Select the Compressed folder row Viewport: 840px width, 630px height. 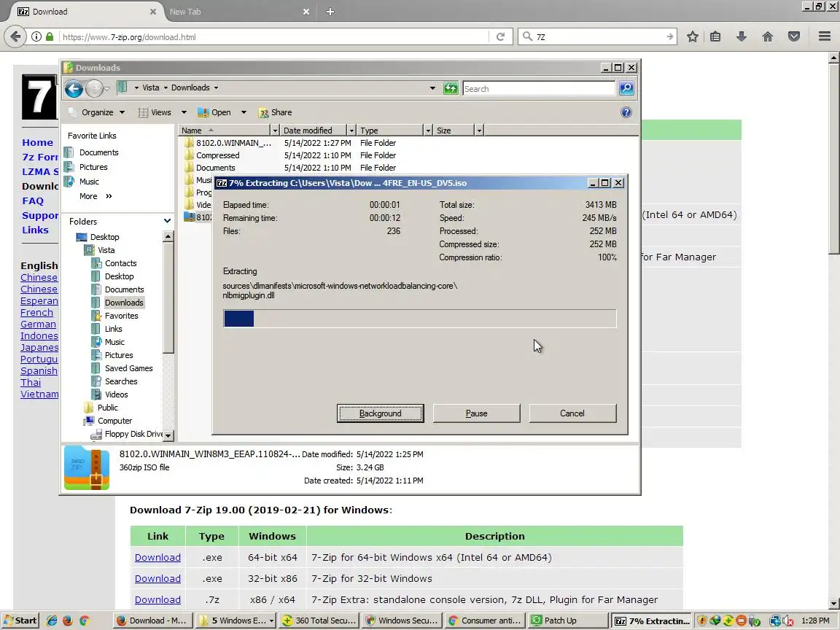(x=217, y=155)
